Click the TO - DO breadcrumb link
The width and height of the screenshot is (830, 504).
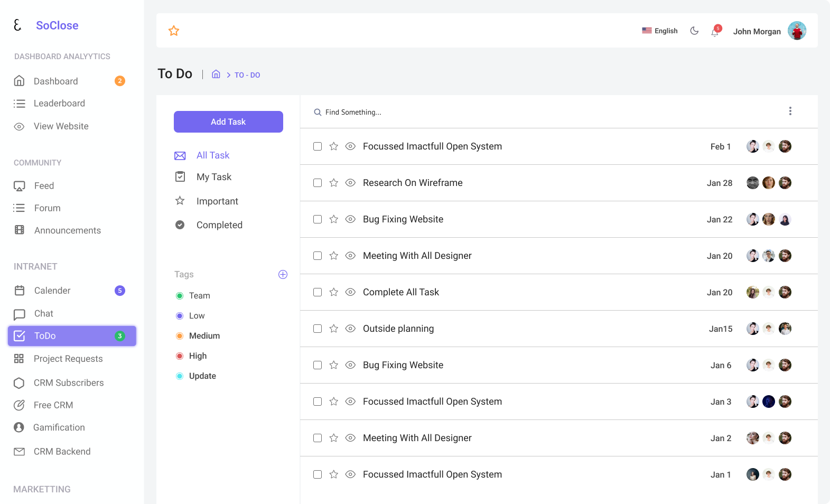tap(247, 75)
